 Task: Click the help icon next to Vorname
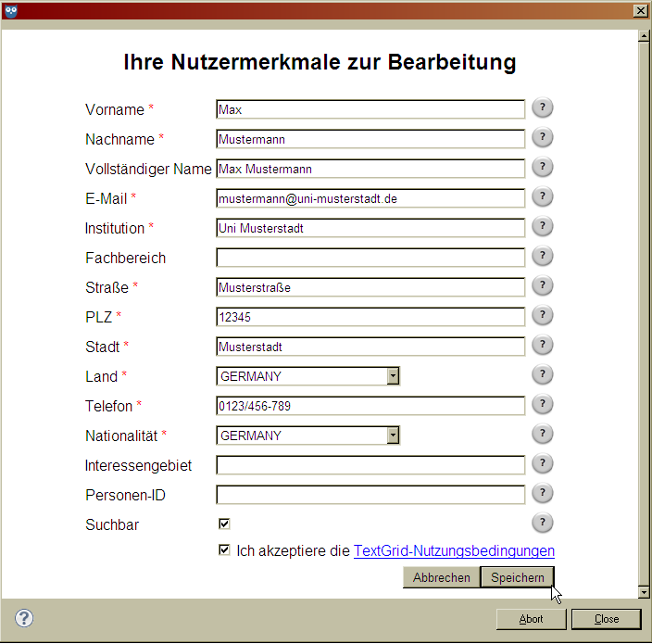point(543,108)
